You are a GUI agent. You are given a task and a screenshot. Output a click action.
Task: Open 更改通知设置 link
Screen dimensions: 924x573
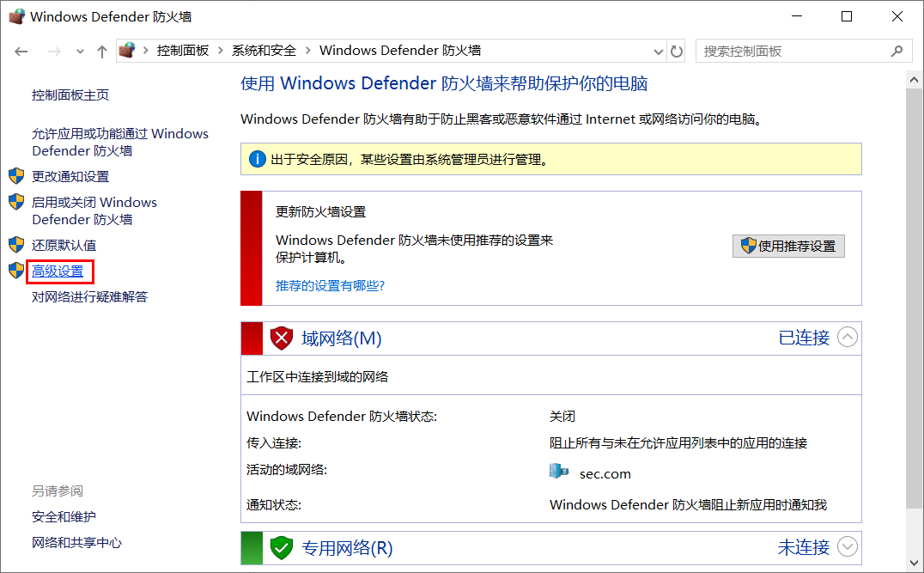70,176
